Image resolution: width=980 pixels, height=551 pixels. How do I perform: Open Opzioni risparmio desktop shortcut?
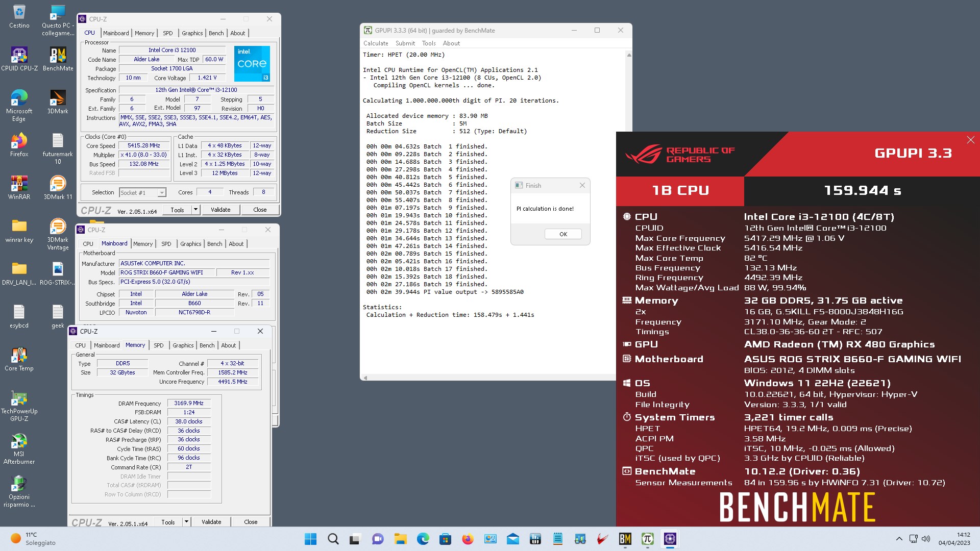19,491
